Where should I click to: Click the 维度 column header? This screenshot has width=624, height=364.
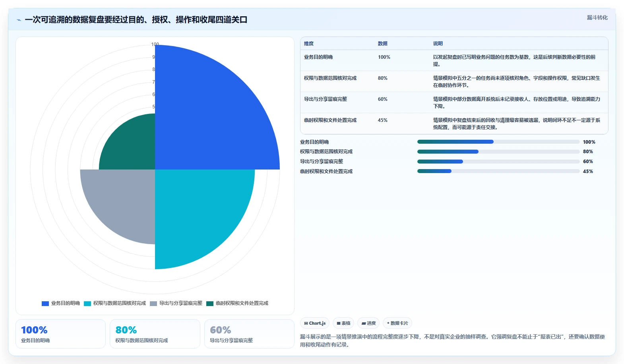click(x=309, y=44)
